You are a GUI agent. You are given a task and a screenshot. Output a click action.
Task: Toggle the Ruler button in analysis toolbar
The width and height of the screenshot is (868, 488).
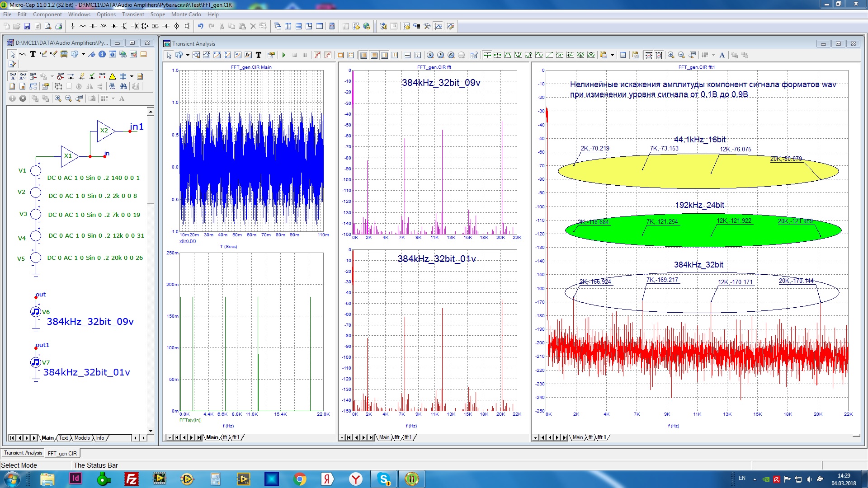point(340,55)
